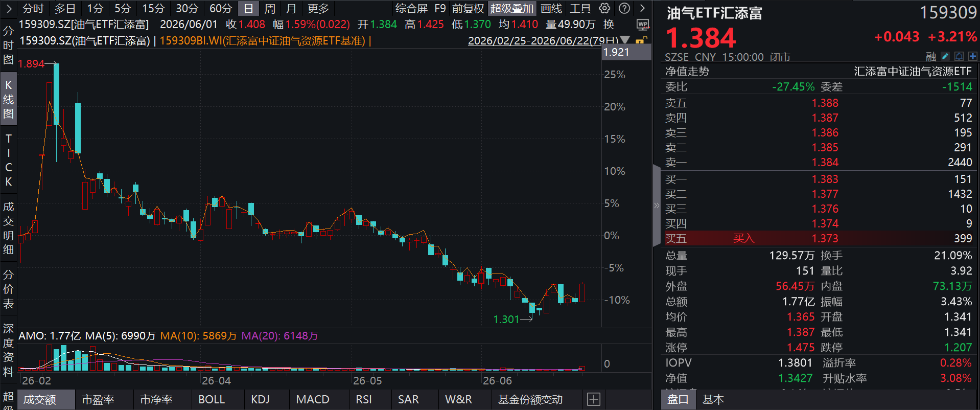
Task: Switch to 多日 multi-day view
Action: pos(65,8)
